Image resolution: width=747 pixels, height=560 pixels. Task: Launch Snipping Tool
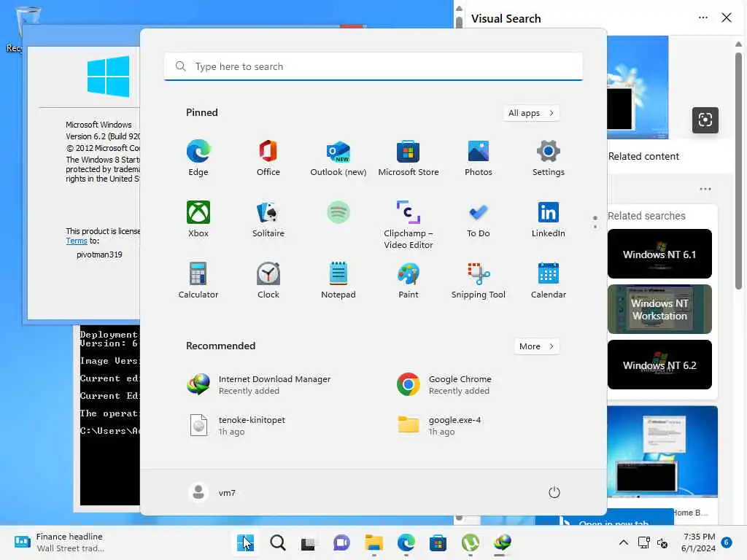[479, 281]
